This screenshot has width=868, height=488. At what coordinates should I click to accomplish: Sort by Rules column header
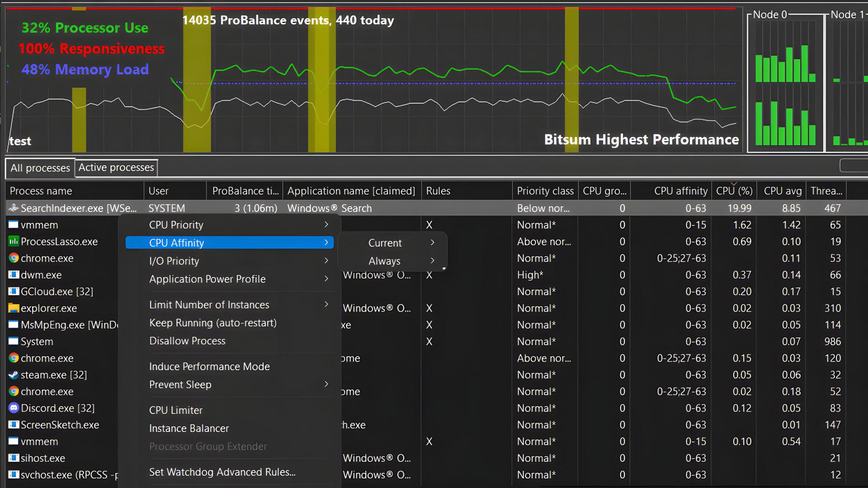(467, 191)
